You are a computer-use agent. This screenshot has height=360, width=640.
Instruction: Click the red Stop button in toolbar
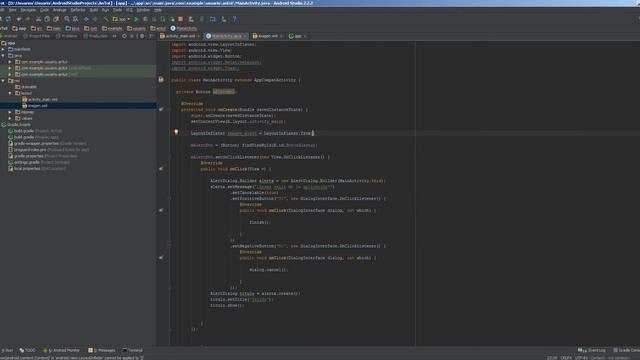pos(180,19)
